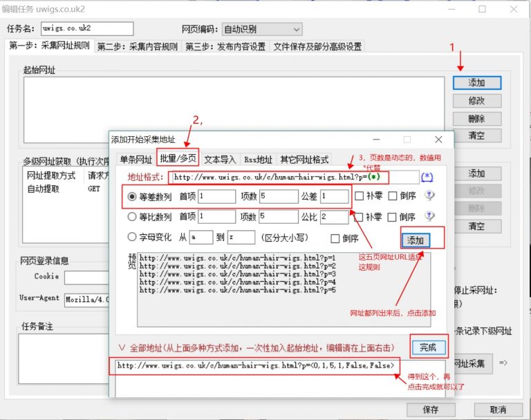Image resolution: width=531 pixels, height=420 pixels.
Task: Click 首项 field in 等差数列 row
Action: tap(216, 196)
